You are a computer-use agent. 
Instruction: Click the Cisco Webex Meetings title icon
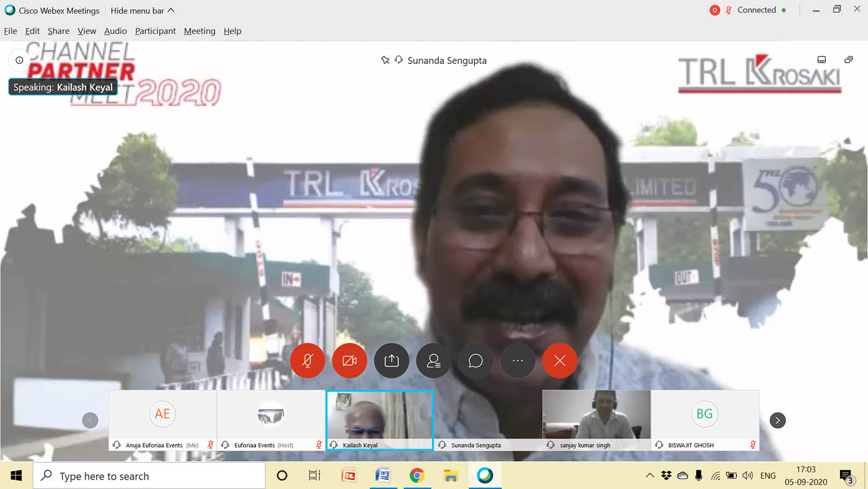[x=9, y=10]
